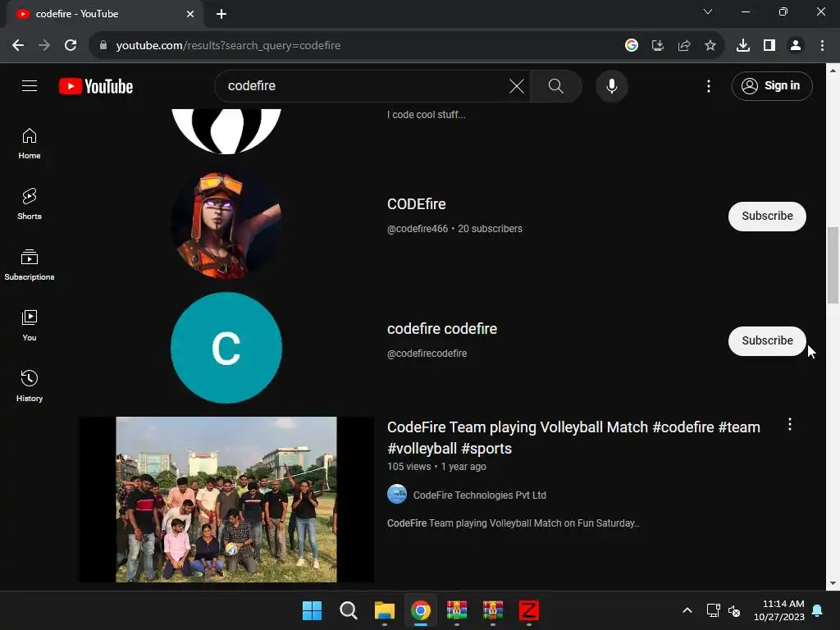
Task: Open the YouTube hamburger guide menu
Action: (x=30, y=85)
